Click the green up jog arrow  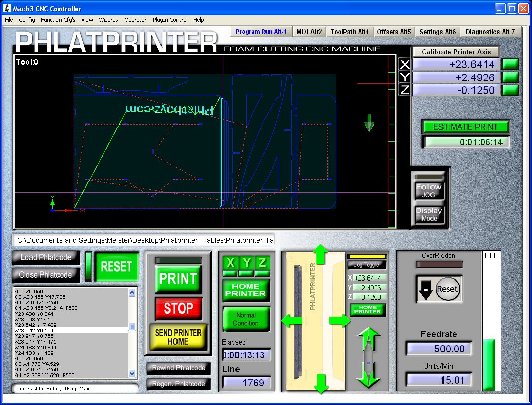click(320, 254)
